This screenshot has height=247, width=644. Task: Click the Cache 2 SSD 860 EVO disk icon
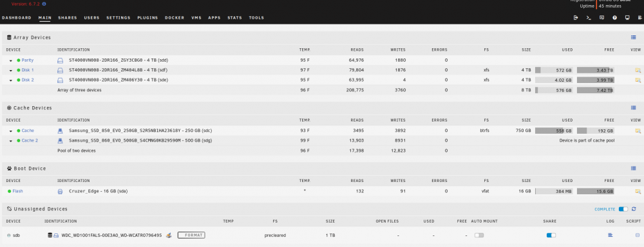tap(60, 140)
